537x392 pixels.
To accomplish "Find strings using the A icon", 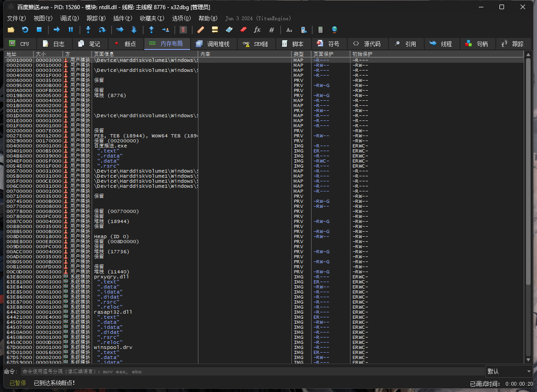I will click(289, 30).
